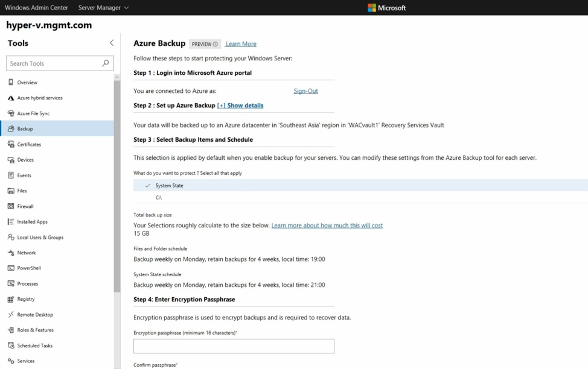Viewport: 588px width, 369px height.
Task: Go to Azure hybrid services label
Action: 40,98
